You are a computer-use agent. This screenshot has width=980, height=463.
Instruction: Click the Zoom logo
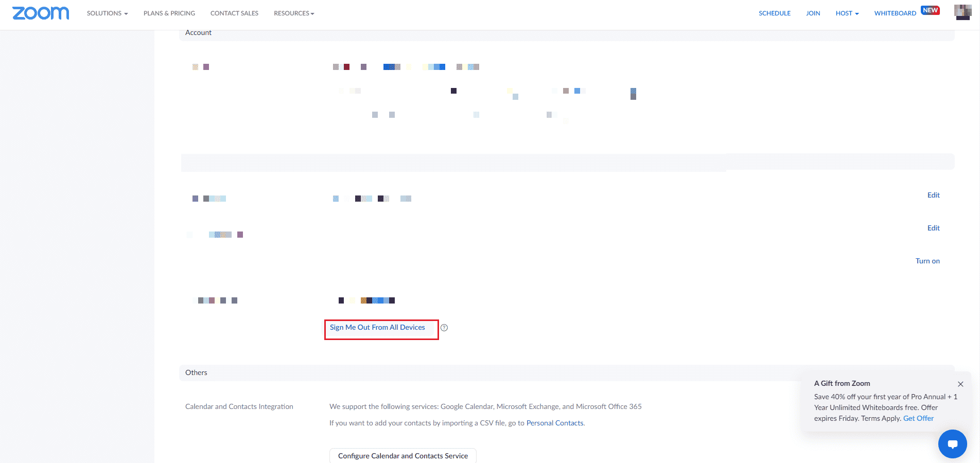[41, 13]
